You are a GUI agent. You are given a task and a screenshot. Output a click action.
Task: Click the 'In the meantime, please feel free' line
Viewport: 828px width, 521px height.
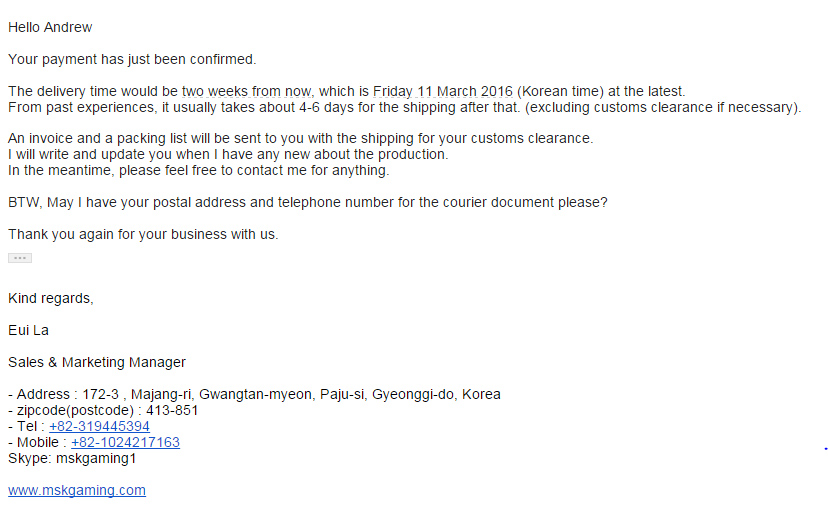pos(199,170)
